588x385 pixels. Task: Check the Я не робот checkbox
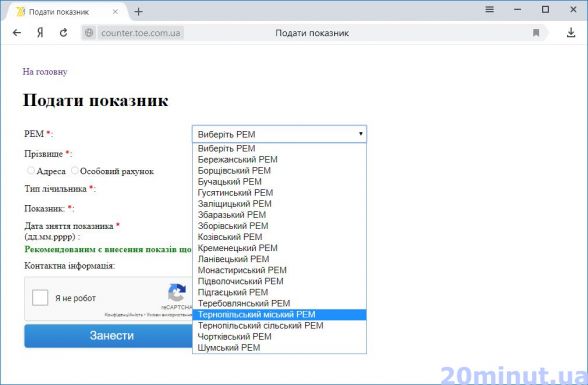[x=40, y=298]
